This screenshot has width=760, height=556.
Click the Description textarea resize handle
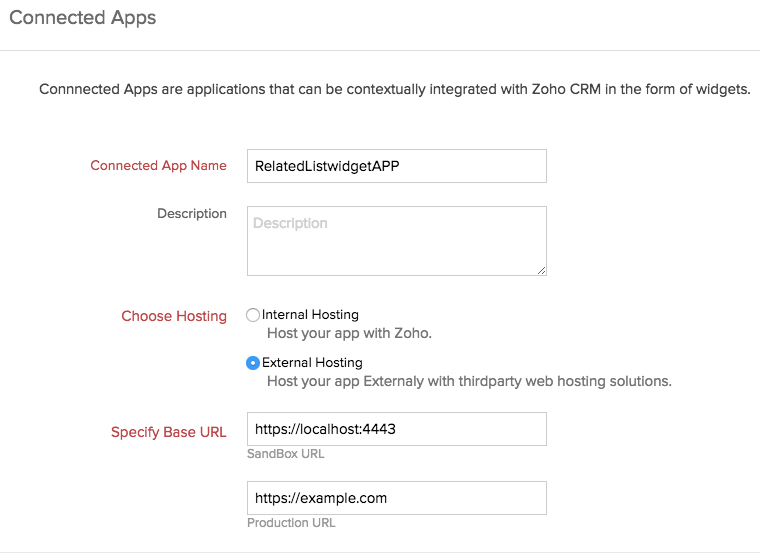(x=541, y=269)
